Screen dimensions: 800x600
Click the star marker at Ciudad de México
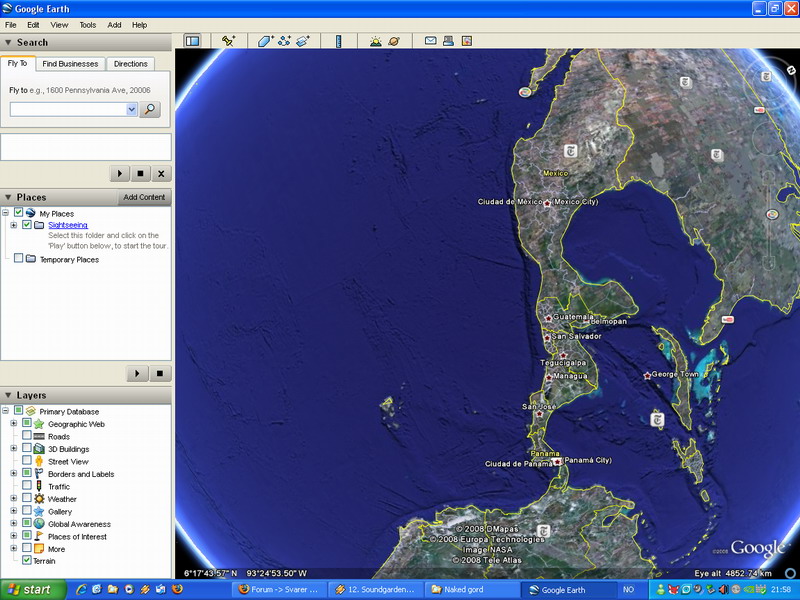[547, 203]
